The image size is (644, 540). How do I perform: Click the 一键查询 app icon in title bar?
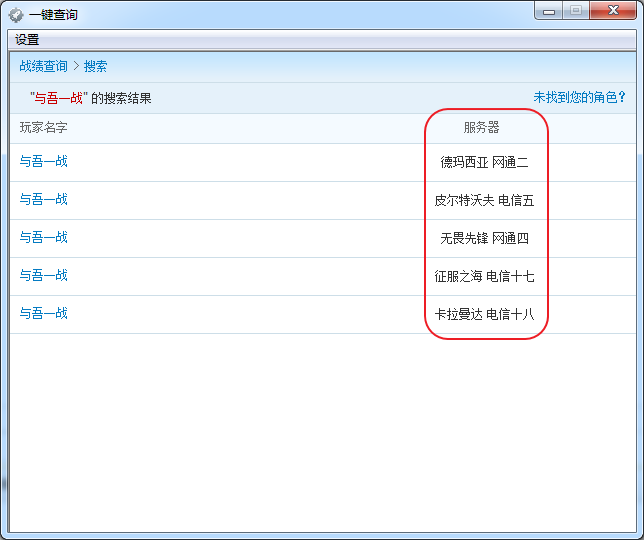pyautogui.click(x=16, y=15)
